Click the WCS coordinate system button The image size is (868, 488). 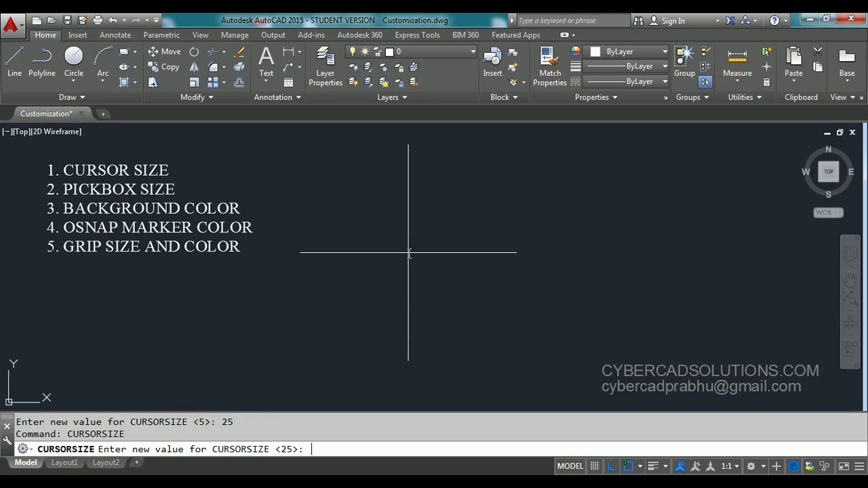tap(828, 213)
